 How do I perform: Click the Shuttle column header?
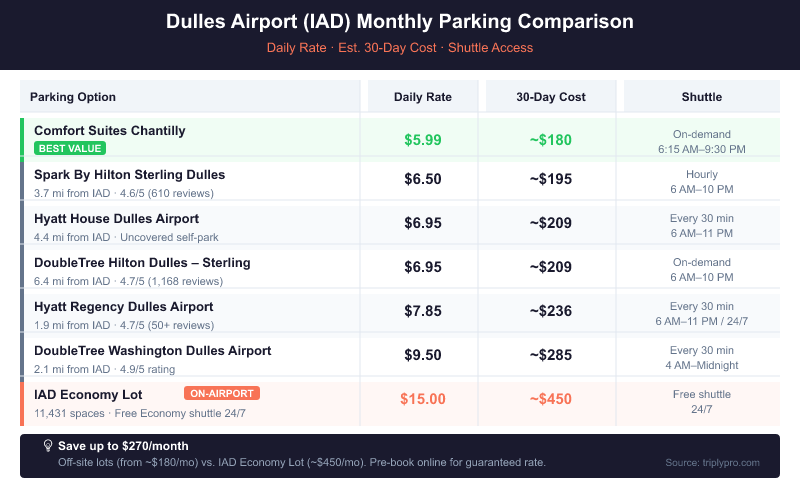tap(702, 97)
